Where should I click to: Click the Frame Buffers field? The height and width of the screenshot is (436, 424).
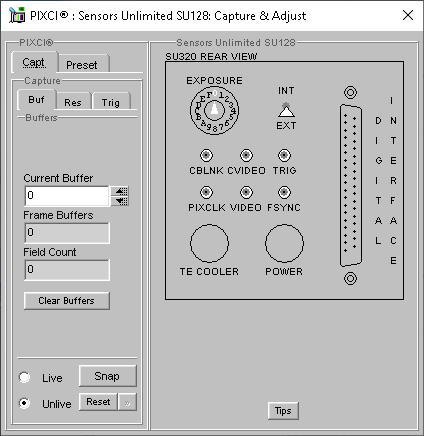click(67, 233)
